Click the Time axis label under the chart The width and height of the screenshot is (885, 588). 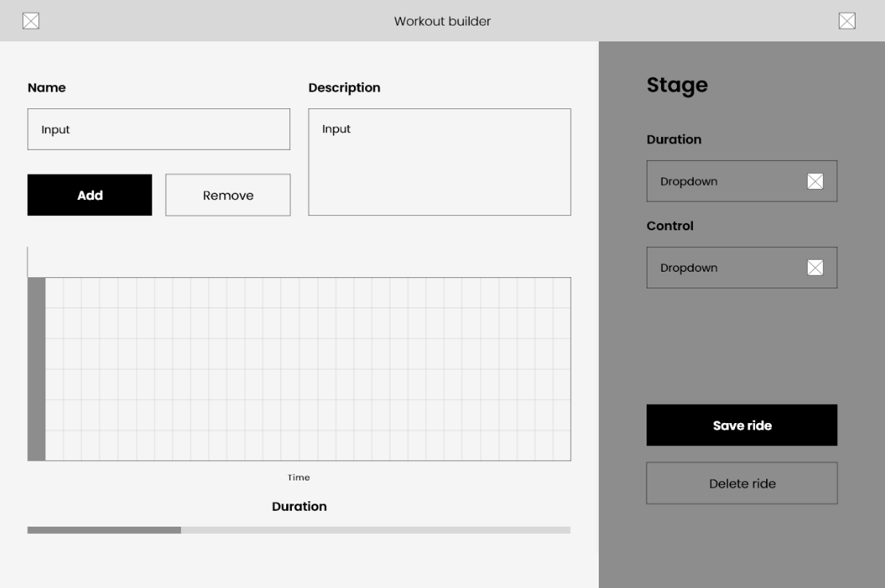tap(299, 478)
